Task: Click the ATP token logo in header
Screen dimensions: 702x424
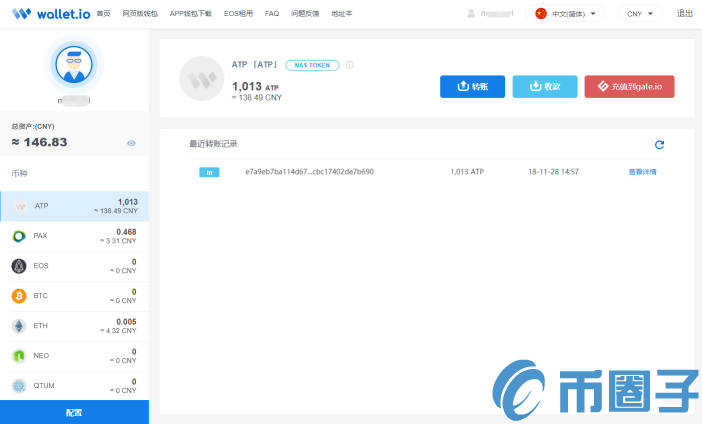Action: tap(201, 78)
